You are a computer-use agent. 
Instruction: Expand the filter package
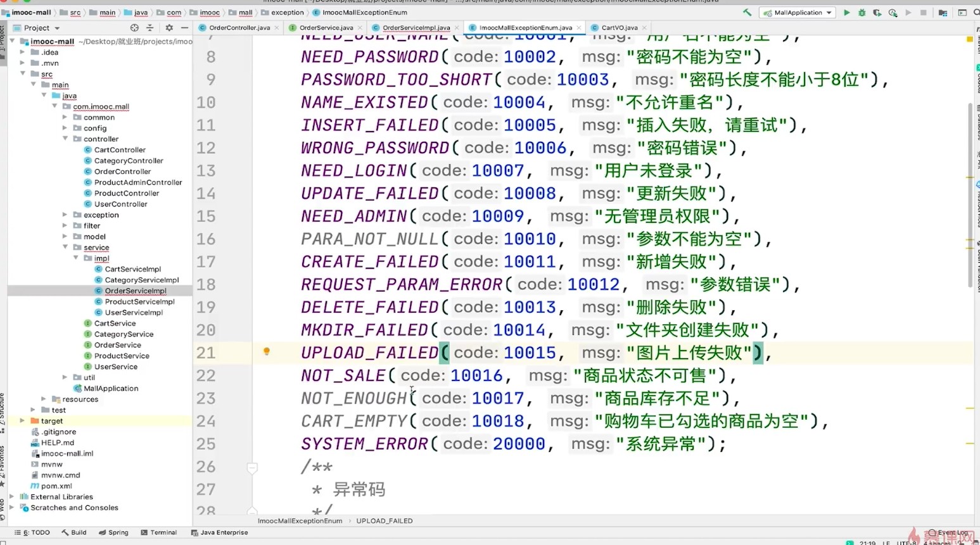point(65,225)
